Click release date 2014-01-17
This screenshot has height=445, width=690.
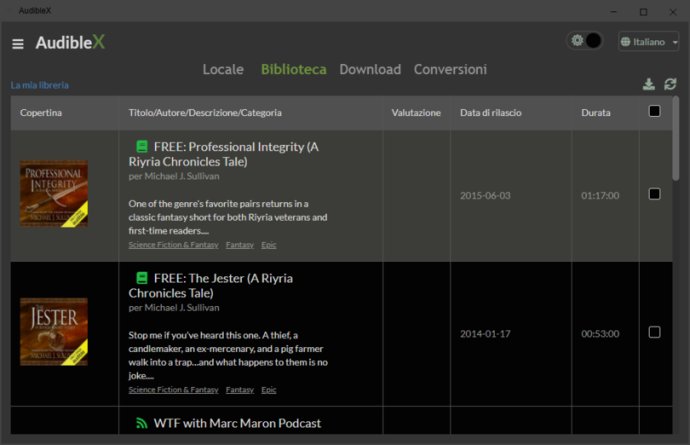pos(485,334)
